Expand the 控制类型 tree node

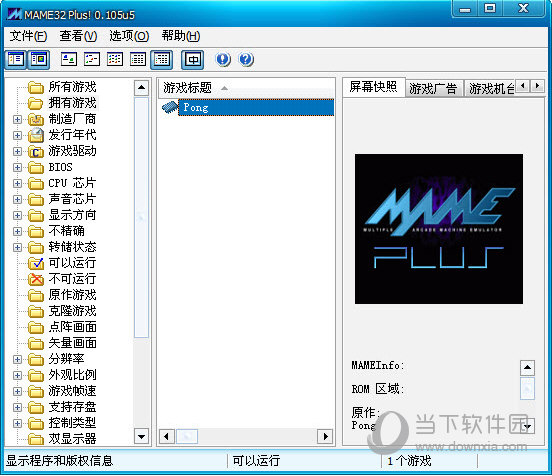(17, 423)
